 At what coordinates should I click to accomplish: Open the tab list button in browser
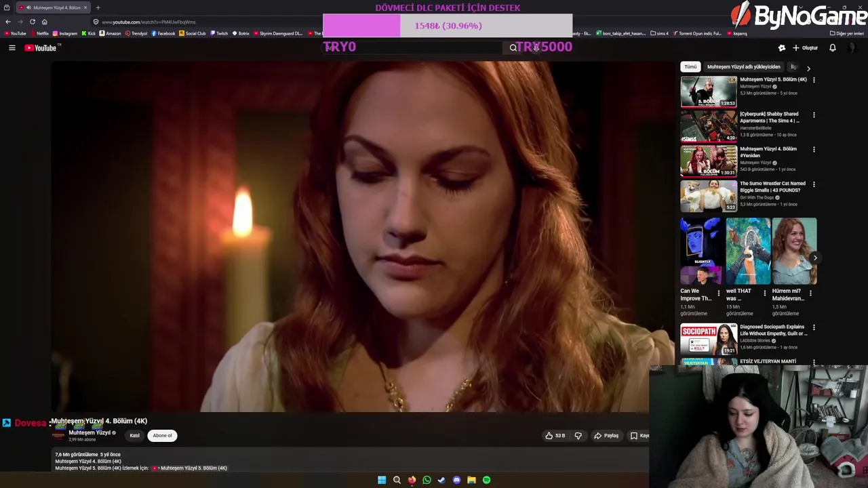[7, 7]
